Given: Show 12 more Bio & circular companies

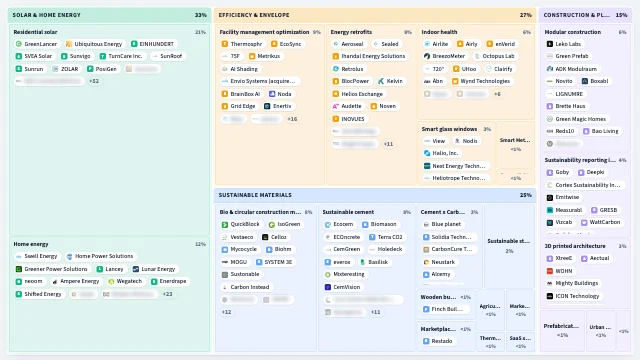Looking at the screenshot, I should coord(227,312).
